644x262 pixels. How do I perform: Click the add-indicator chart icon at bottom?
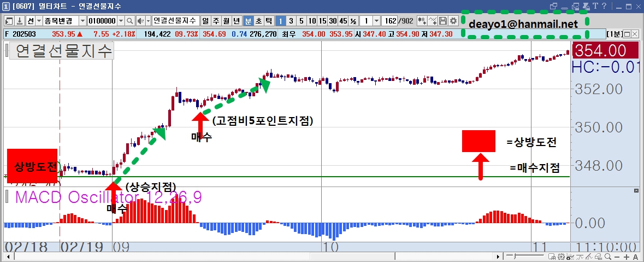click(570, 257)
